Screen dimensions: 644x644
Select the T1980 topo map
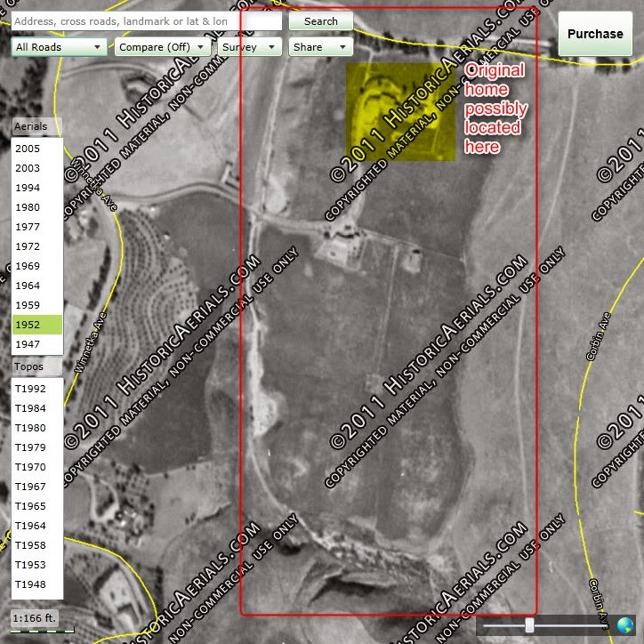(x=37, y=428)
